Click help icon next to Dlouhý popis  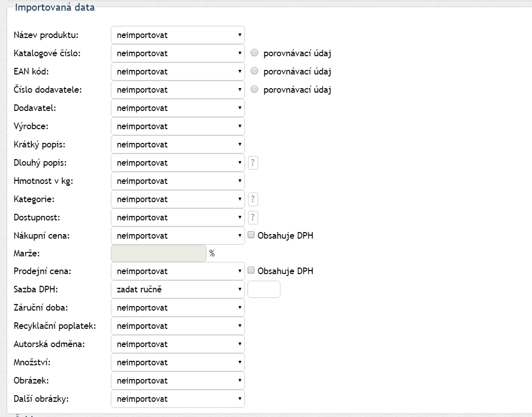pos(253,163)
